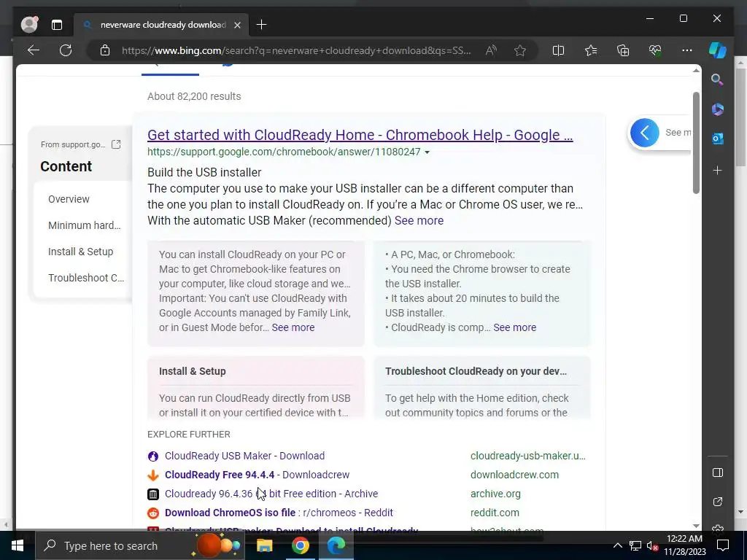Open Collections in Edge toolbar
Screen dimensions: 747x560
tap(623, 50)
